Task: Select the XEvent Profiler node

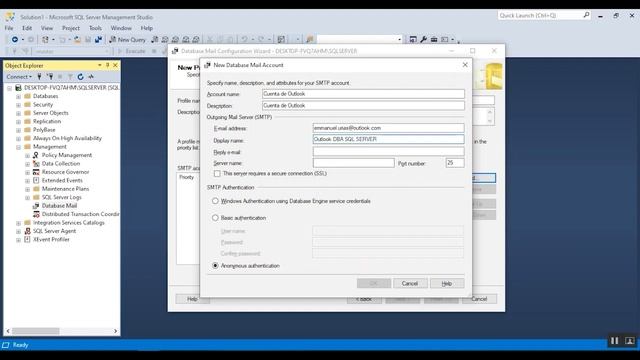Action: (51, 239)
